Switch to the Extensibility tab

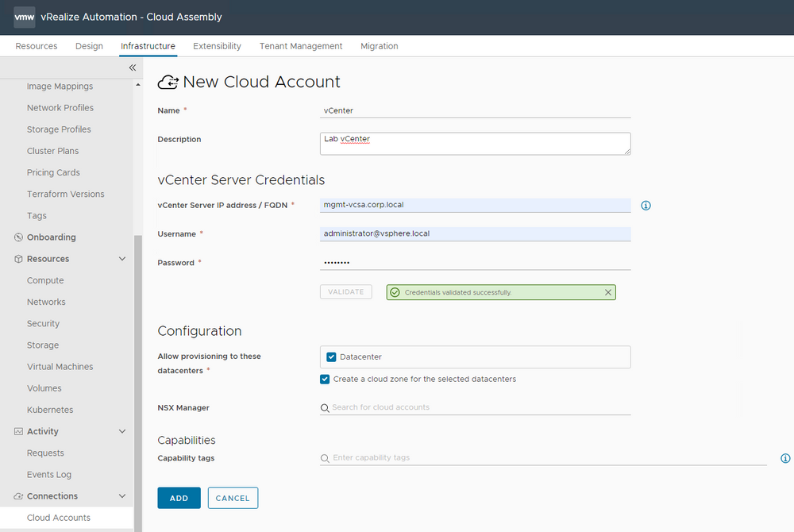pos(217,46)
